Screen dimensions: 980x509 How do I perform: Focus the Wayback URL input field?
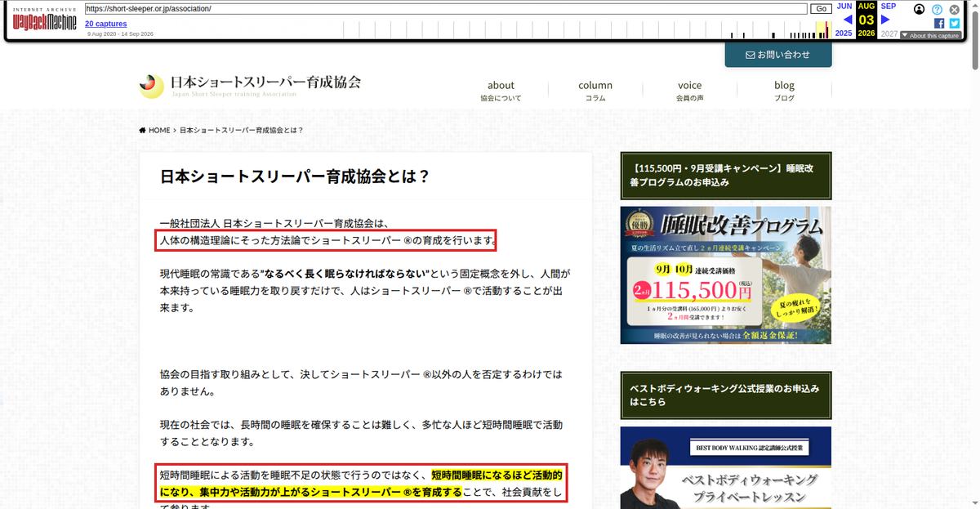[x=446, y=9]
